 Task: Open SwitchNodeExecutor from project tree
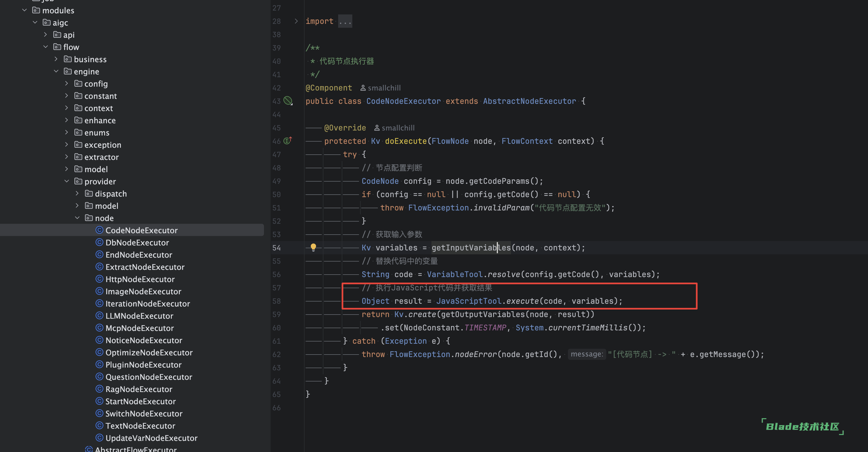coord(144,414)
